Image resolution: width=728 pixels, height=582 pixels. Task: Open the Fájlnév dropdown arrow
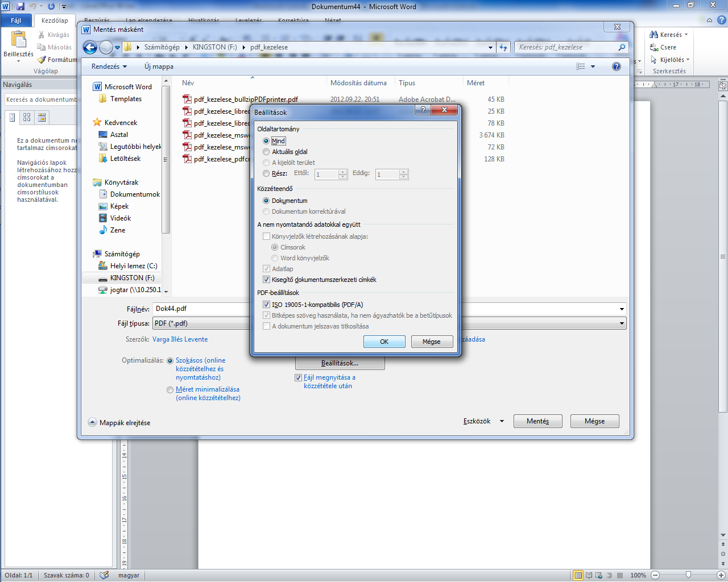[x=622, y=309]
